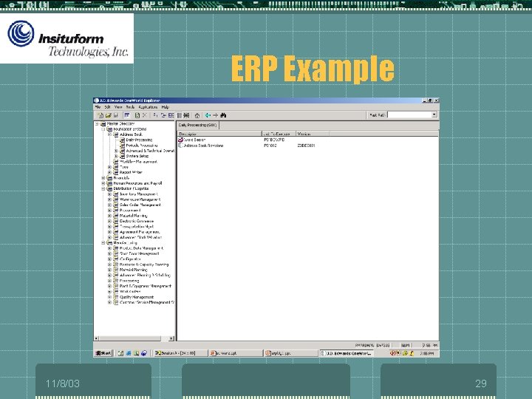
Task: Expand Sales Order Management node
Action: point(109,205)
